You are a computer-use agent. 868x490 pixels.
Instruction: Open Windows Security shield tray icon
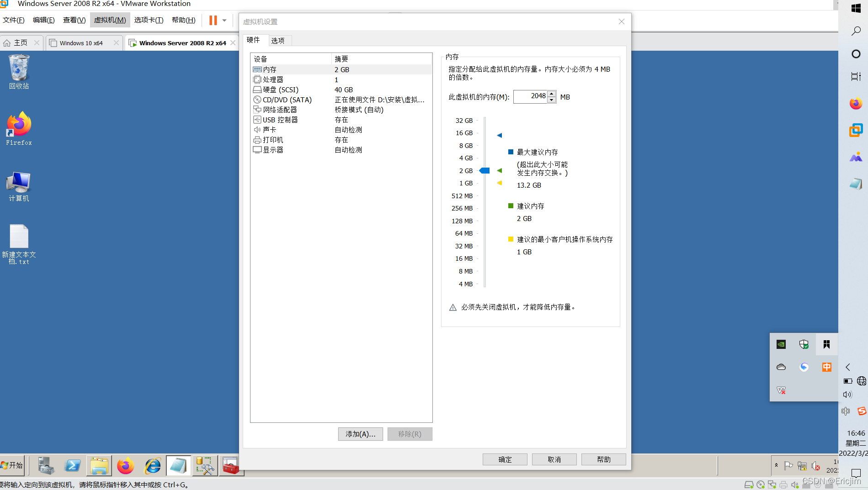[x=804, y=344]
